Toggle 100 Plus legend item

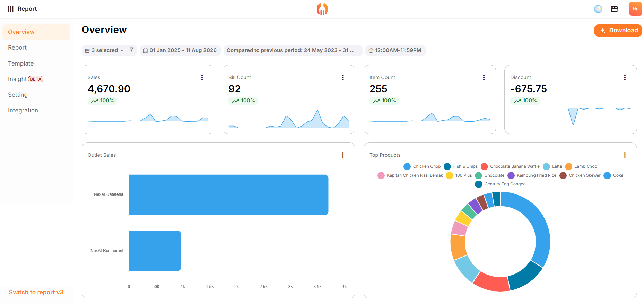[459, 175]
